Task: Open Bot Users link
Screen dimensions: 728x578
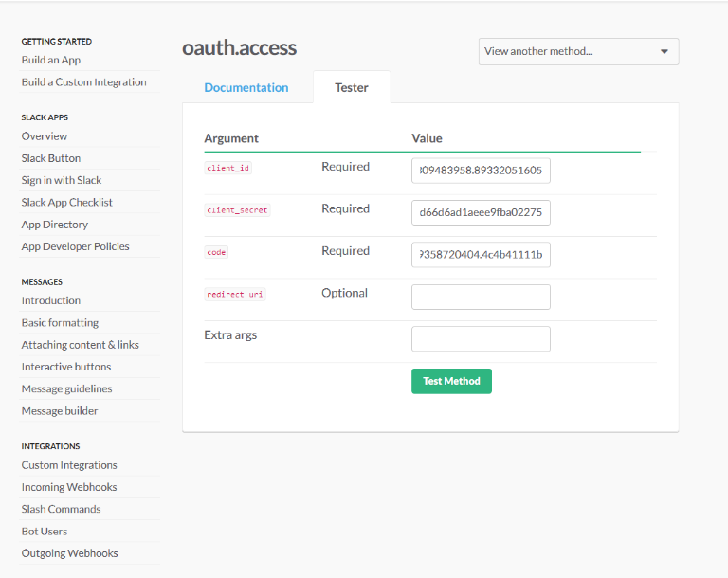Action: pos(45,532)
